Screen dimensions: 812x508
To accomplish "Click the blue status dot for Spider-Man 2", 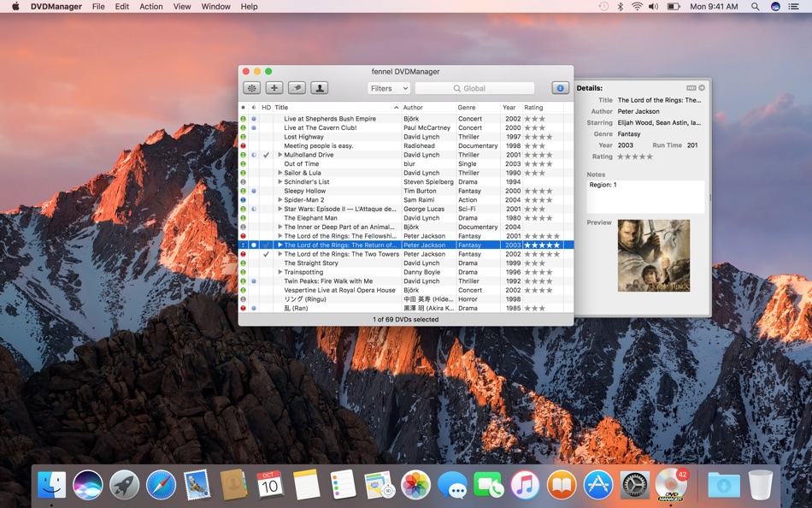I will [243, 199].
